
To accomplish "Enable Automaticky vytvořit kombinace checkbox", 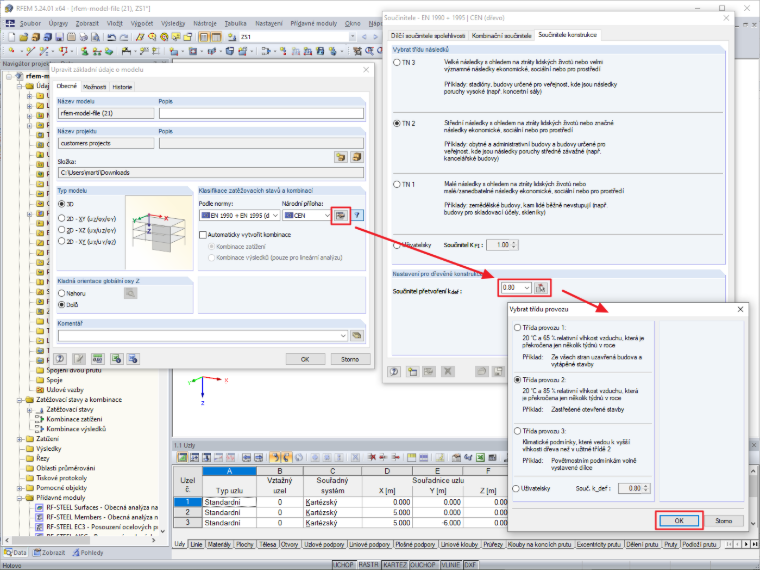I will coord(203,235).
